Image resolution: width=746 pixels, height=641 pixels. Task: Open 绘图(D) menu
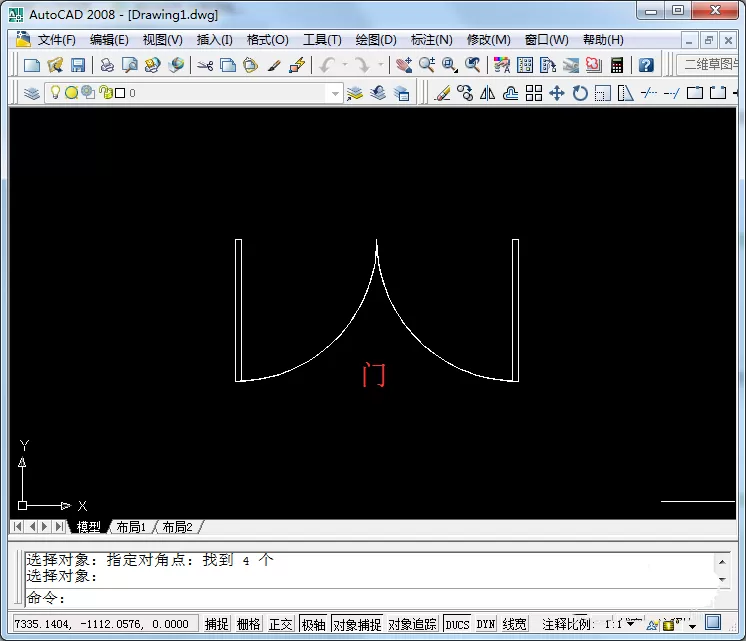pyautogui.click(x=376, y=40)
